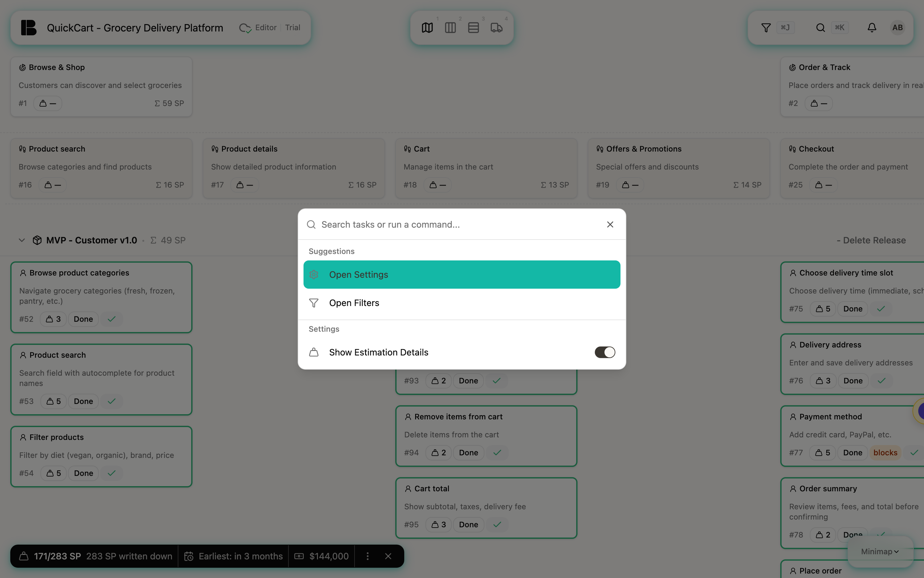Open the Cart total task card title
Image resolution: width=924 pixels, height=578 pixels.
[x=432, y=488]
